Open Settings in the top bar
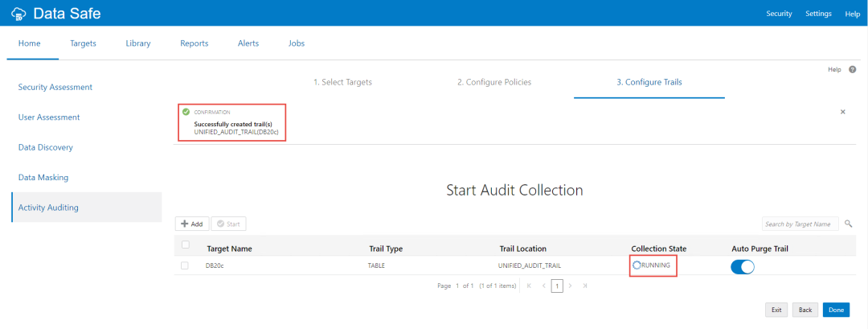 pos(818,14)
